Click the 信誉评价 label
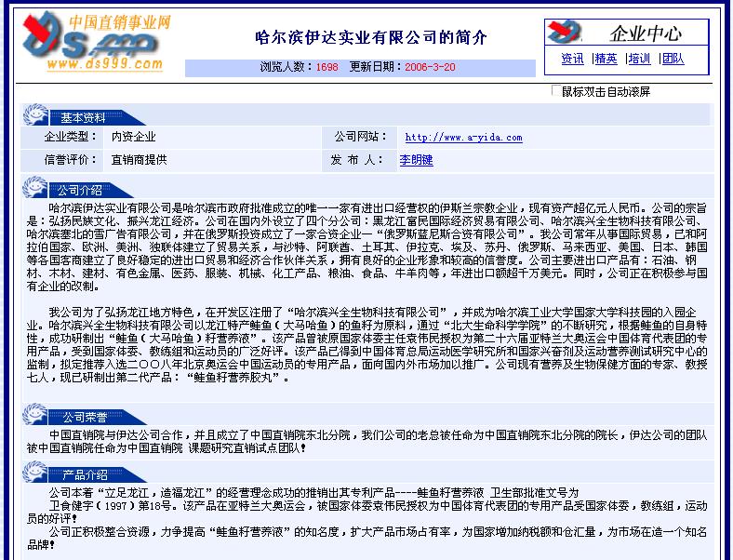This screenshot has width=733, height=560. pos(71,160)
